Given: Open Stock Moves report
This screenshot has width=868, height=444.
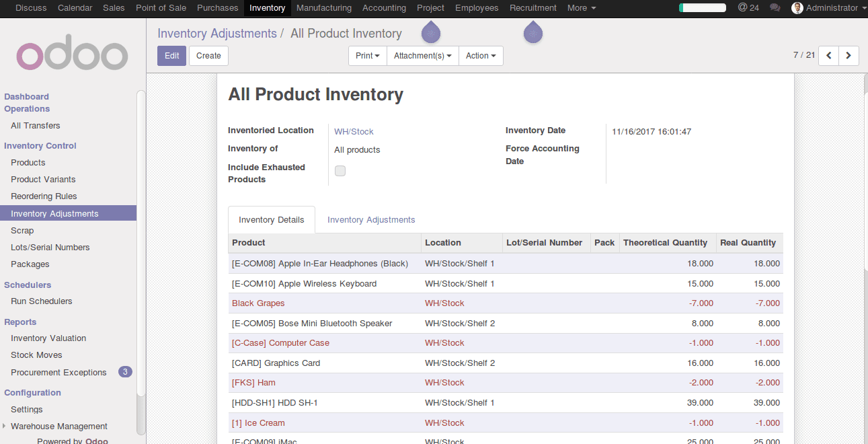Looking at the screenshot, I should click(36, 355).
